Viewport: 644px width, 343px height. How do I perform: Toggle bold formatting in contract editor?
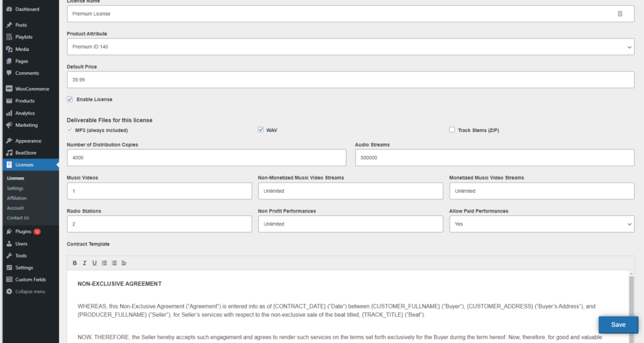click(x=74, y=263)
